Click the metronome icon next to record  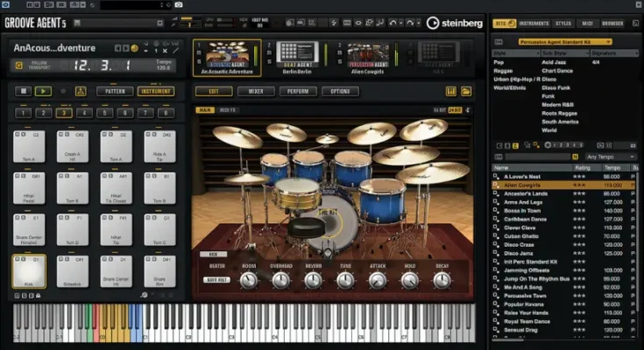coord(81,91)
